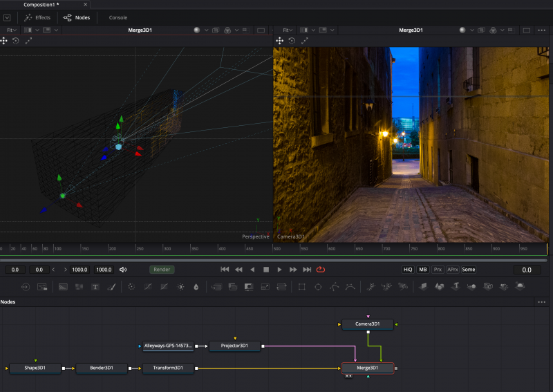Open the left viewer Fit zoom dropdown

click(x=12, y=30)
